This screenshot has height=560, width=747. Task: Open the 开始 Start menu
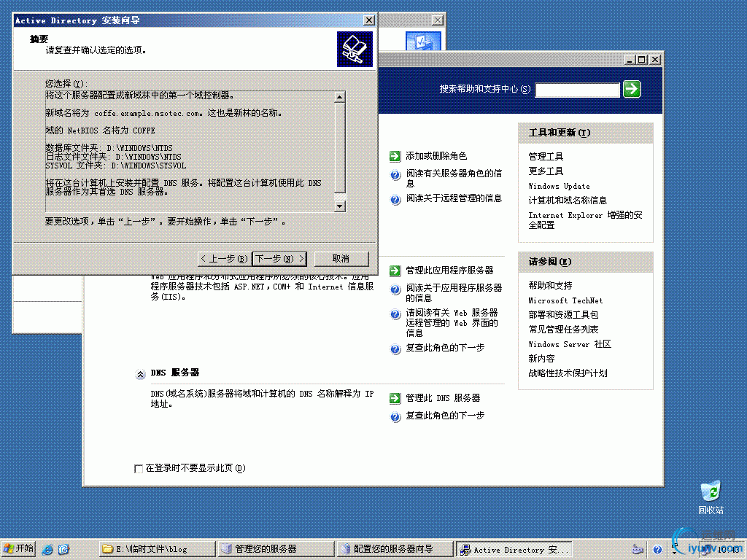coord(18,548)
